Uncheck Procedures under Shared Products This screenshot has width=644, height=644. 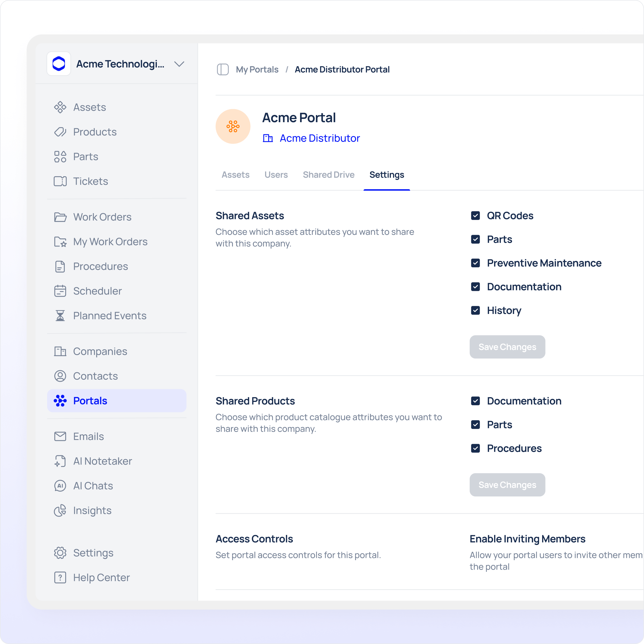tap(475, 448)
